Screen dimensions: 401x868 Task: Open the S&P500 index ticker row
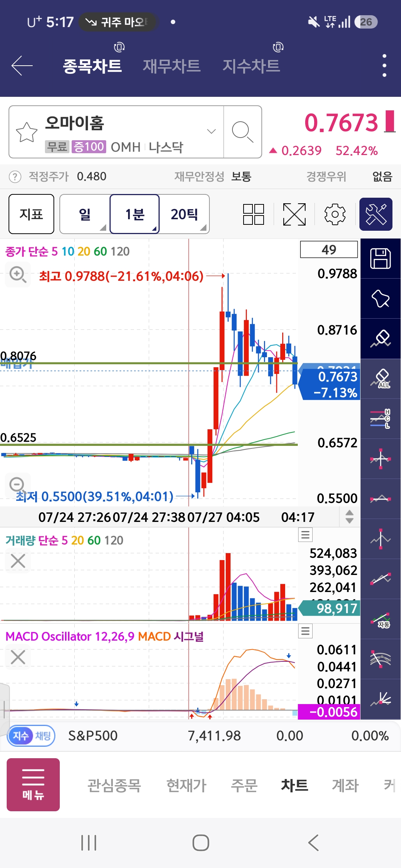coord(200,736)
